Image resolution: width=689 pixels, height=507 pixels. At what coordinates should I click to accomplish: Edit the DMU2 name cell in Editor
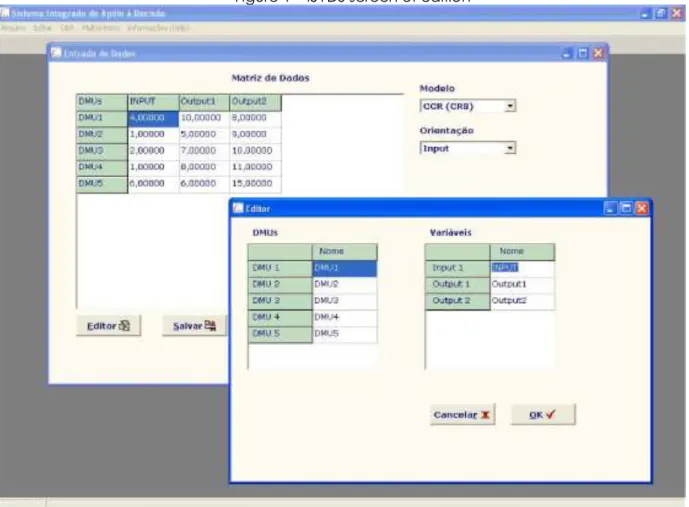344,285
